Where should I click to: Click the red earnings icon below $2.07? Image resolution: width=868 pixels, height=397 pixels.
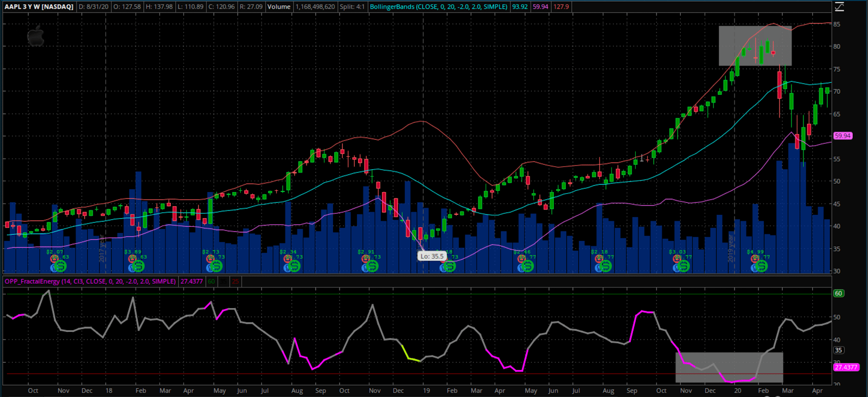click(54, 259)
